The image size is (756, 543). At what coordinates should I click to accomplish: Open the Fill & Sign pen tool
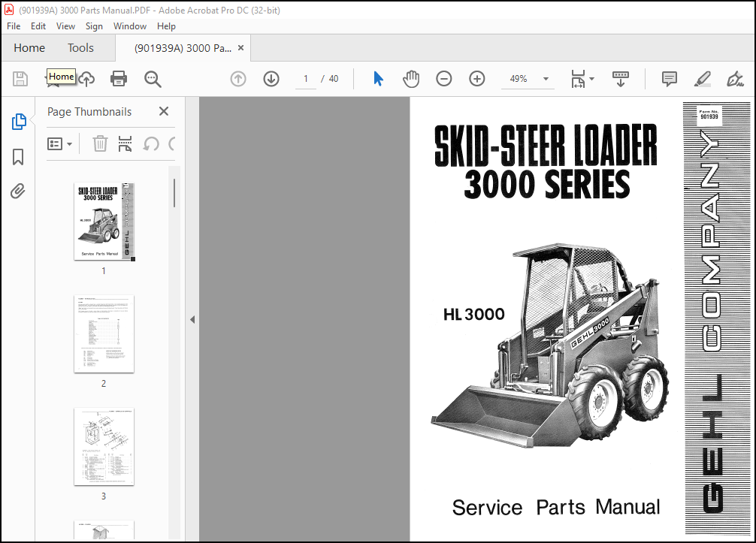[x=735, y=79]
